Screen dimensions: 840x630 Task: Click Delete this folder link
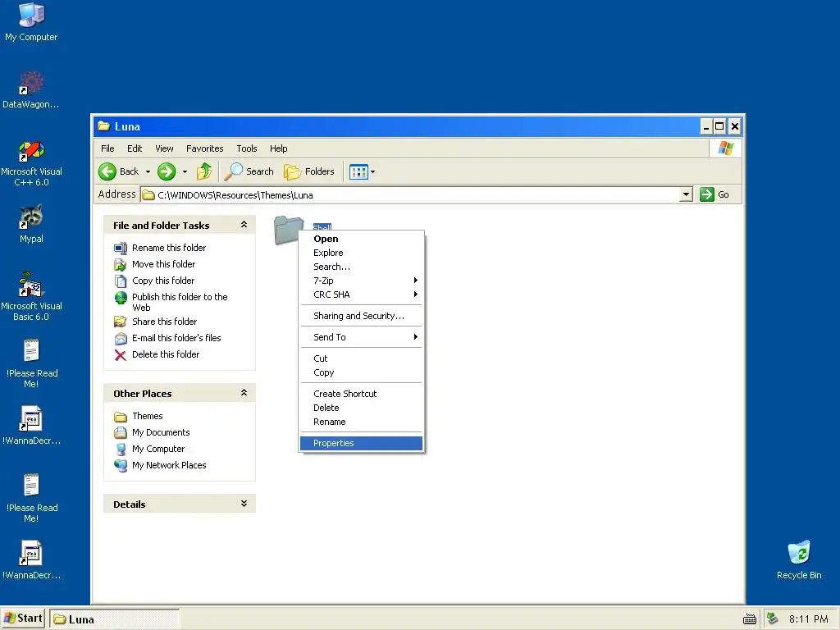pos(166,354)
